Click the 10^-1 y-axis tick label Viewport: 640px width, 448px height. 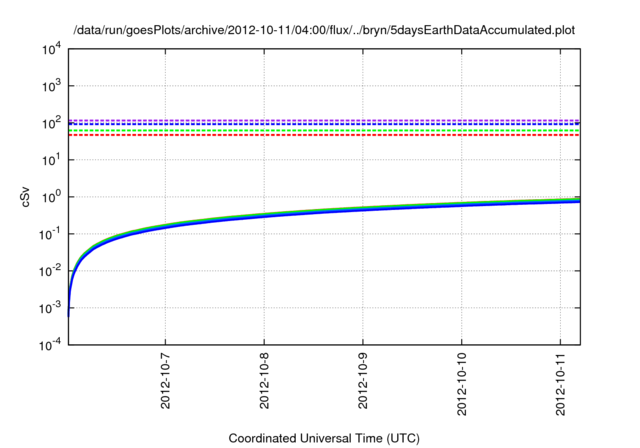tap(51, 234)
